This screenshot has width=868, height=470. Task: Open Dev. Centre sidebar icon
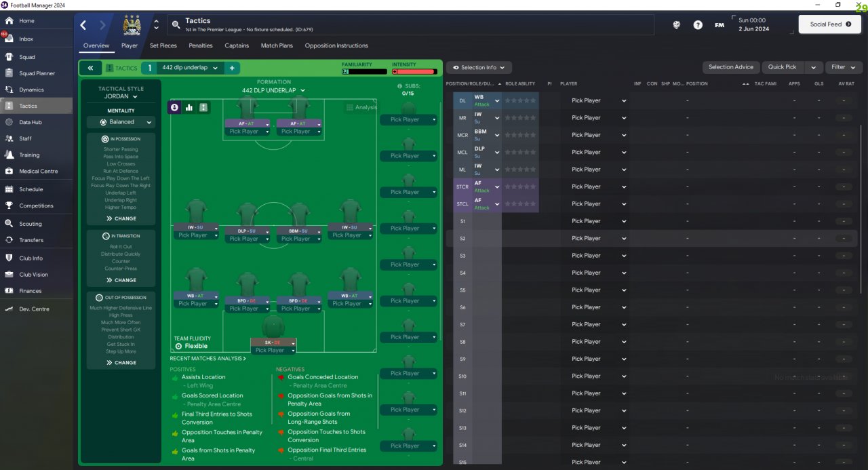[9, 309]
